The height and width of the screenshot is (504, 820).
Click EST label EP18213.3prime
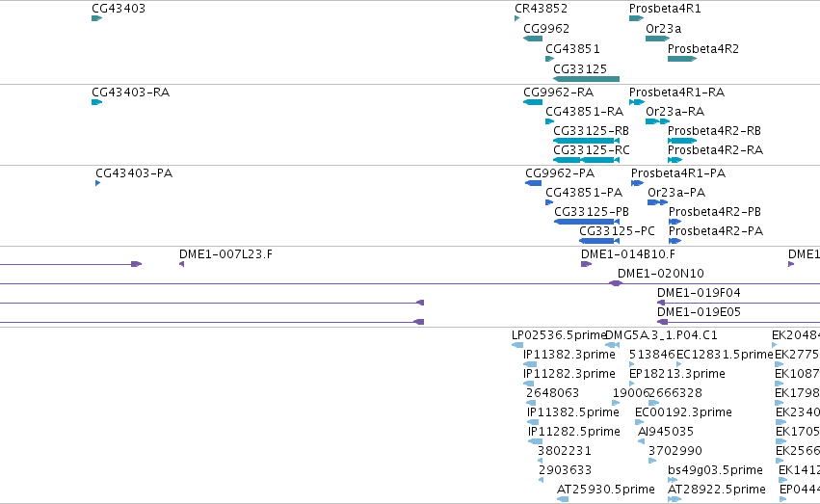676,374
